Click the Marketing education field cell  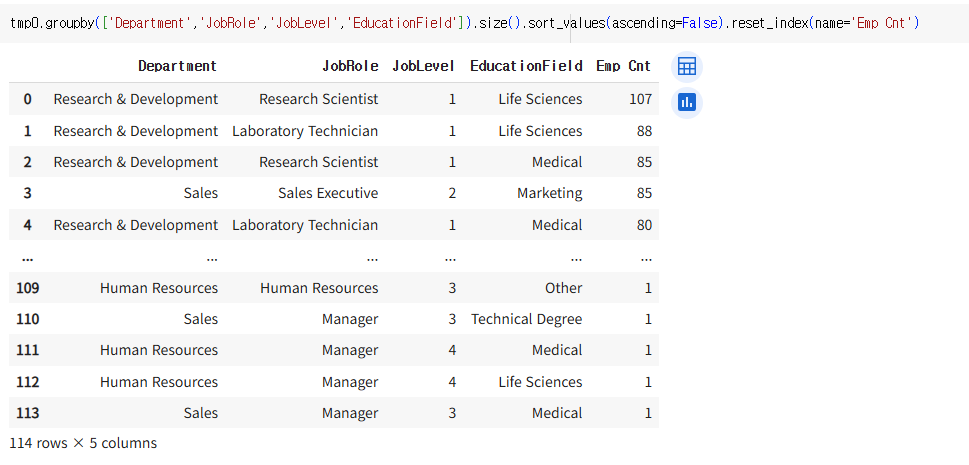(549, 193)
